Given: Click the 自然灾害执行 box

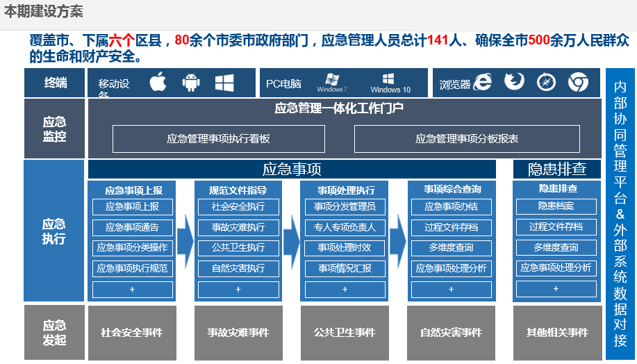Looking at the screenshot, I should (x=238, y=269).
